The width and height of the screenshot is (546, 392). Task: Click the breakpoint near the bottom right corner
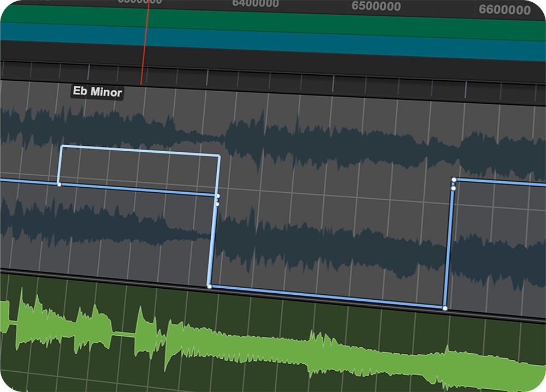[445, 308]
